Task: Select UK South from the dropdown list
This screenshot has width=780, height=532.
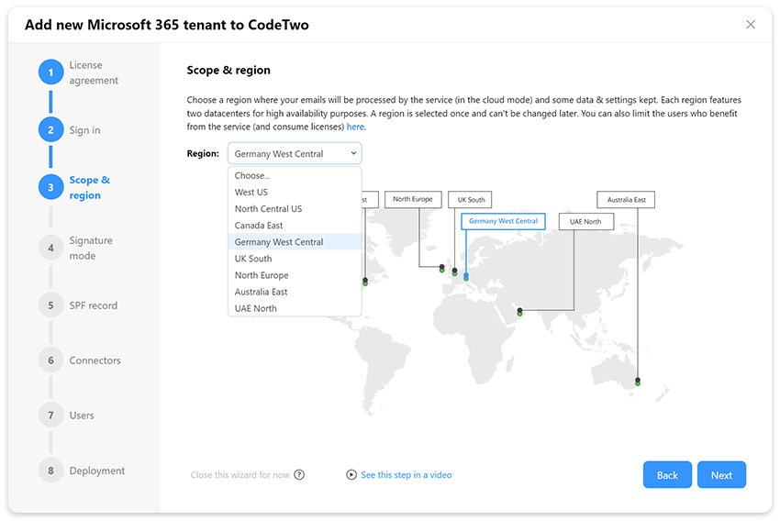Action: [x=295, y=259]
